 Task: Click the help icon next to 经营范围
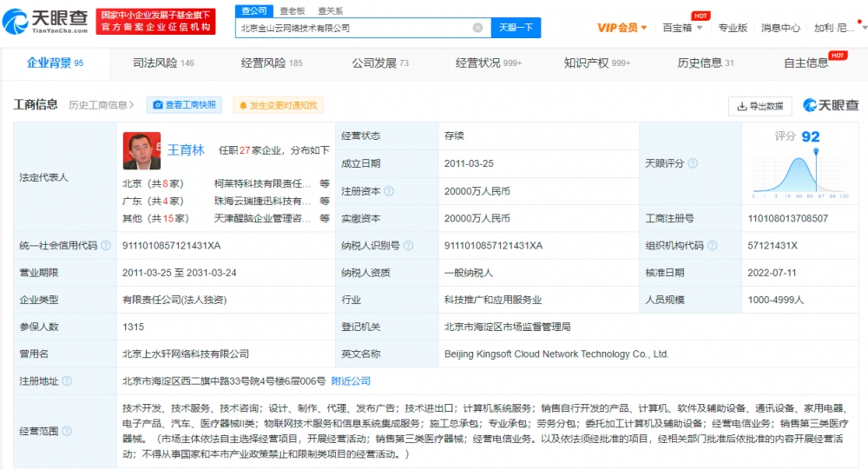(x=67, y=430)
